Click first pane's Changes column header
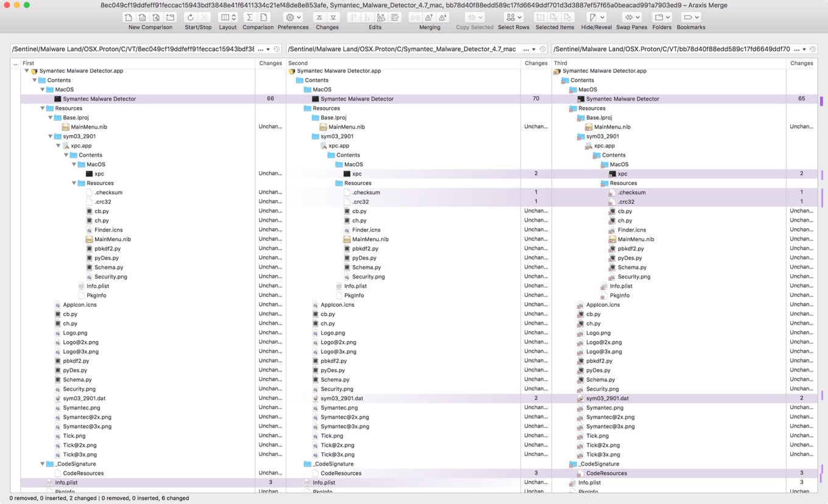This screenshot has height=504, width=828. pyautogui.click(x=270, y=63)
